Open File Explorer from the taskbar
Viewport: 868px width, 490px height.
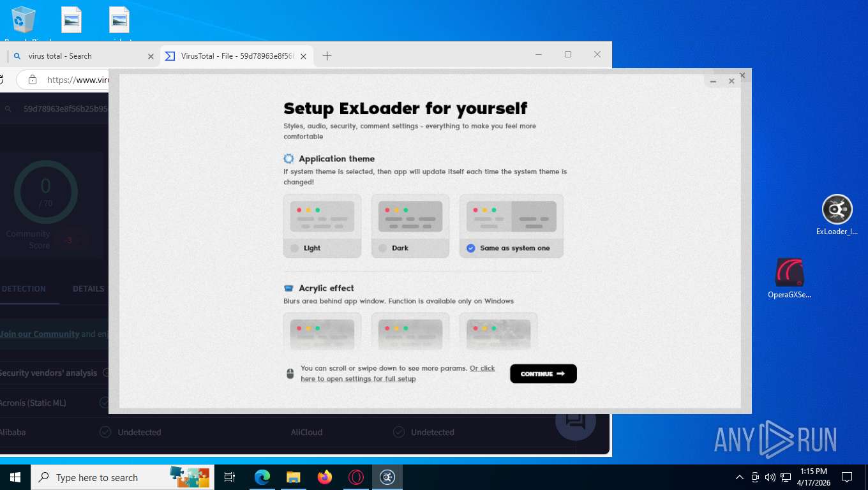pyautogui.click(x=293, y=477)
